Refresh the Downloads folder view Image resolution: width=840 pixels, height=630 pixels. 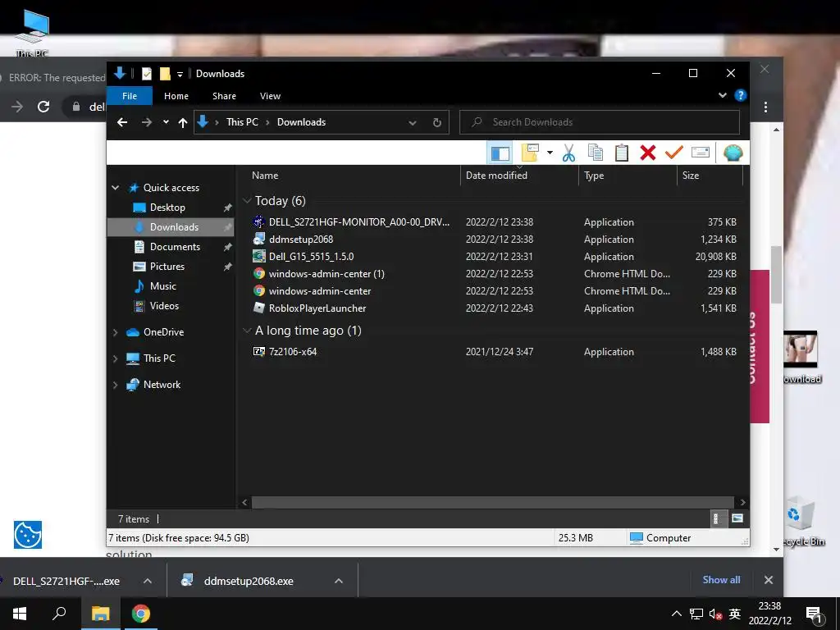tap(437, 123)
